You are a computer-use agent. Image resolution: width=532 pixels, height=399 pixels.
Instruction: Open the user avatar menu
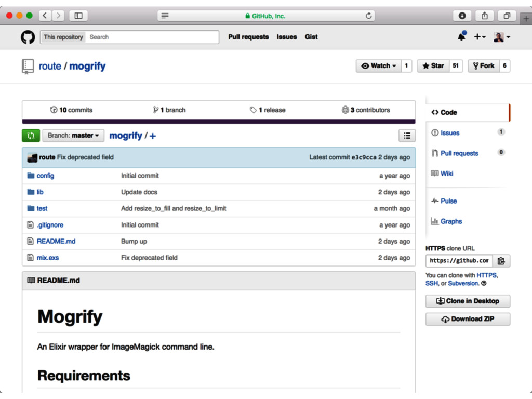pyautogui.click(x=501, y=37)
